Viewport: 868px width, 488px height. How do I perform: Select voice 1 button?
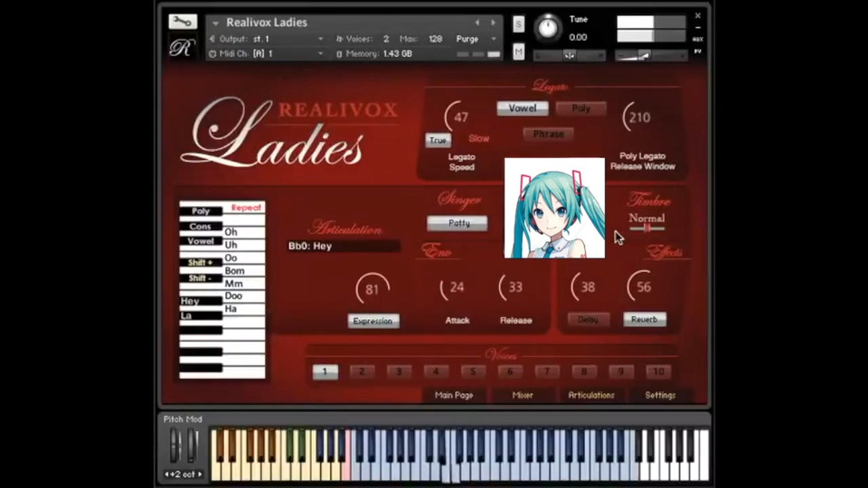[325, 371]
